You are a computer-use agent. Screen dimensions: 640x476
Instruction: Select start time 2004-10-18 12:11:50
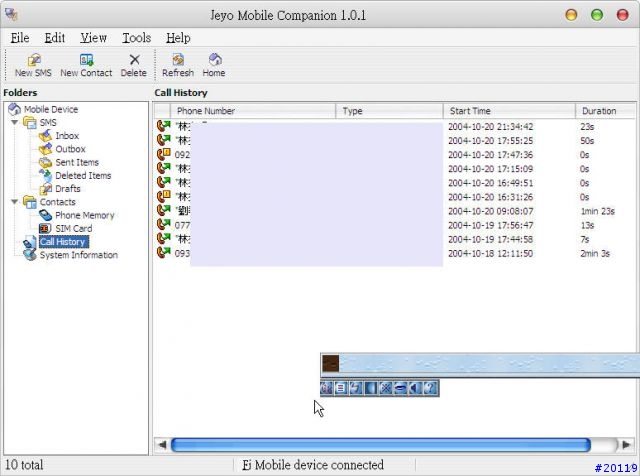[491, 254]
